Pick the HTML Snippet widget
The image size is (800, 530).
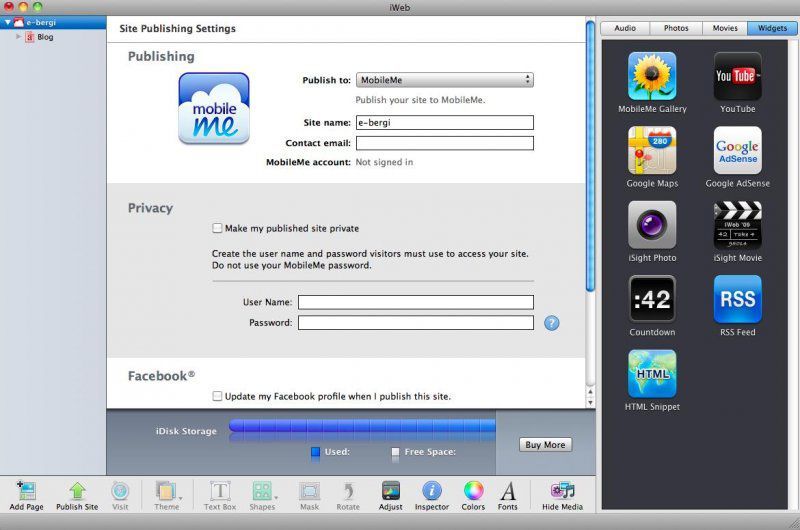pyautogui.click(x=652, y=374)
